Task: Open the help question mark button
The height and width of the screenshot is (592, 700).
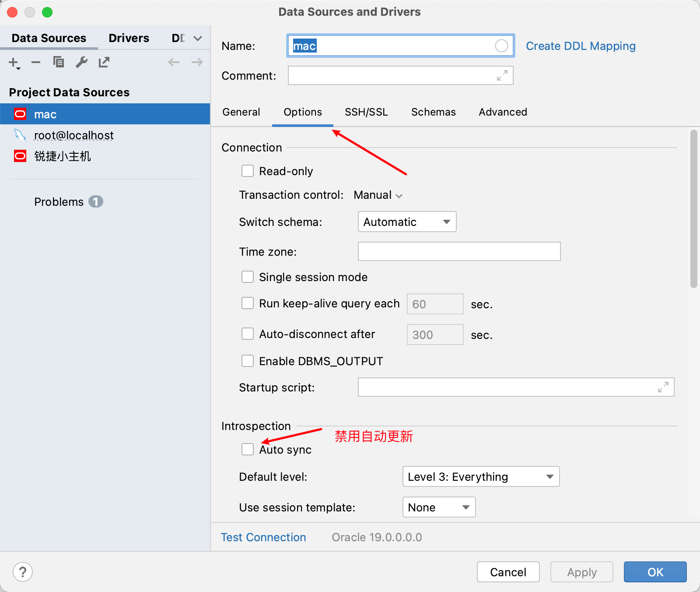Action: pos(23,572)
